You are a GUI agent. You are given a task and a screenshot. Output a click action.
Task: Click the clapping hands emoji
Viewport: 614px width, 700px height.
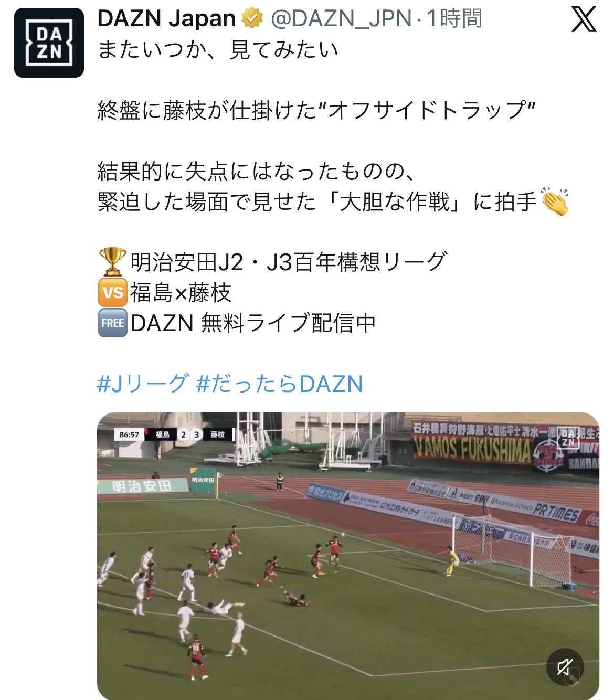pos(554,202)
